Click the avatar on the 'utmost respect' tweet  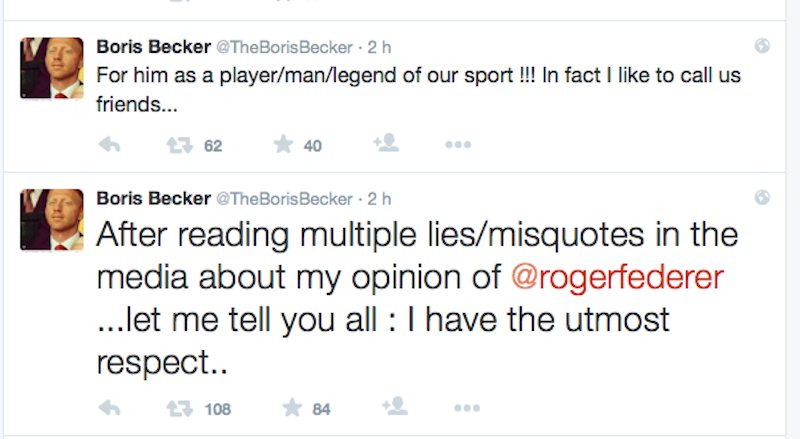[51, 220]
